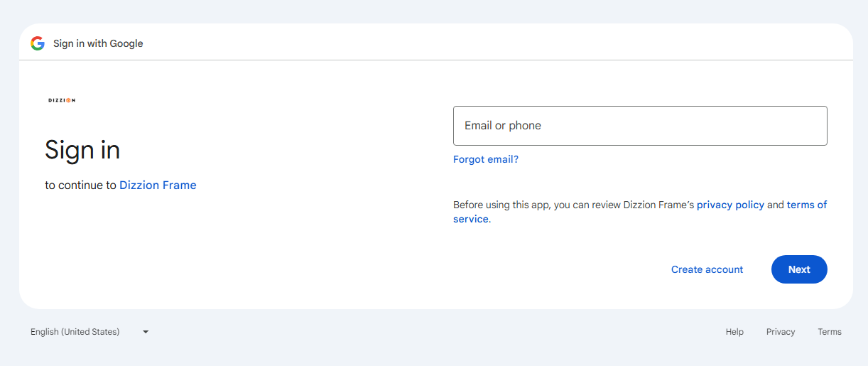Click the Dizzion logo image
This screenshot has width=868, height=366.
[x=62, y=100]
